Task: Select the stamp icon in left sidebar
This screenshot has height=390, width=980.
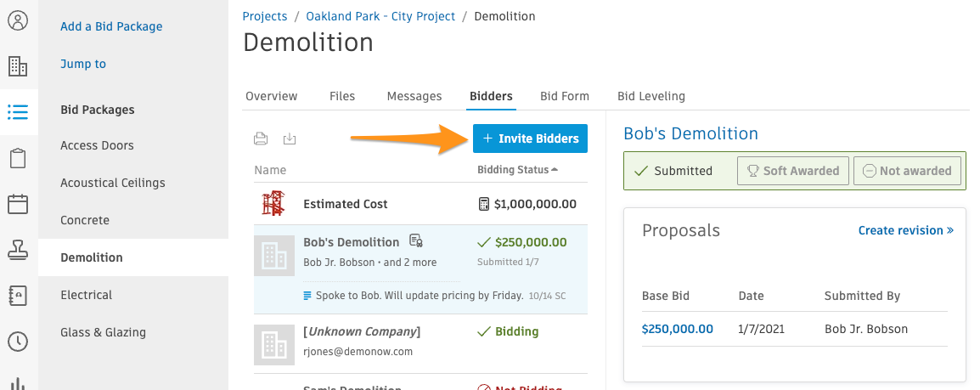Action: [x=18, y=249]
